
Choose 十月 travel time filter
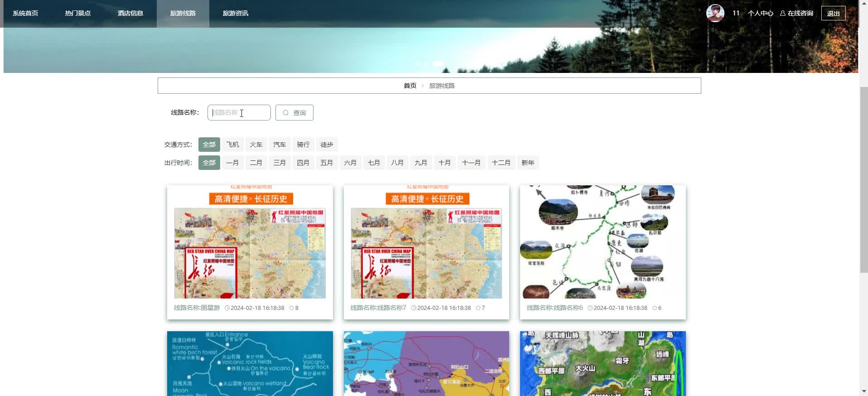445,163
